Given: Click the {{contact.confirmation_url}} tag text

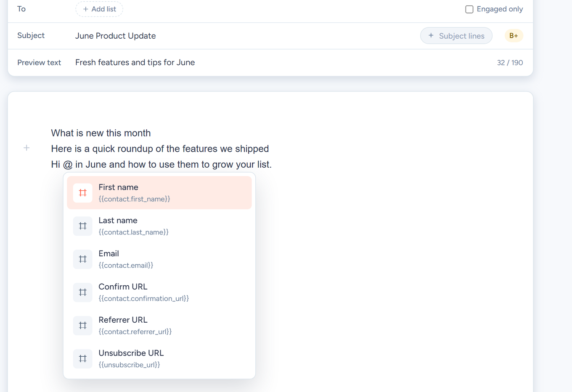Looking at the screenshot, I should point(144,299).
